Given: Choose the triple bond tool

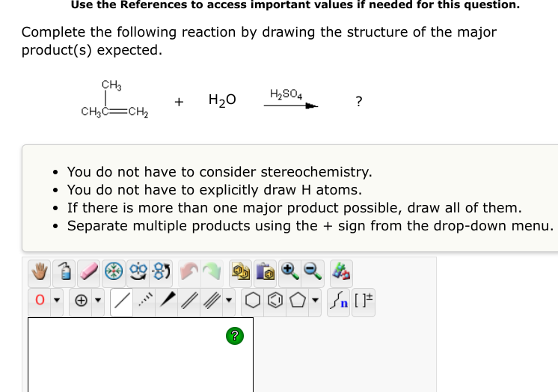Looking at the screenshot, I should [x=212, y=301].
